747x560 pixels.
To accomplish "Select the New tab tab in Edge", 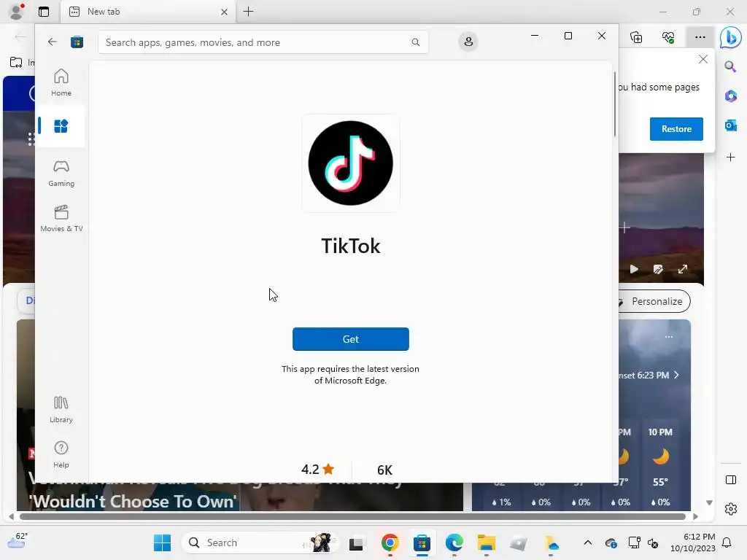I will (147, 12).
